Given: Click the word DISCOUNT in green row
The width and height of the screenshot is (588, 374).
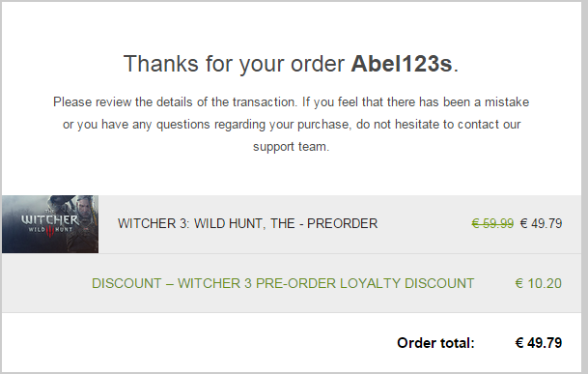Looking at the screenshot, I should 126,283.
